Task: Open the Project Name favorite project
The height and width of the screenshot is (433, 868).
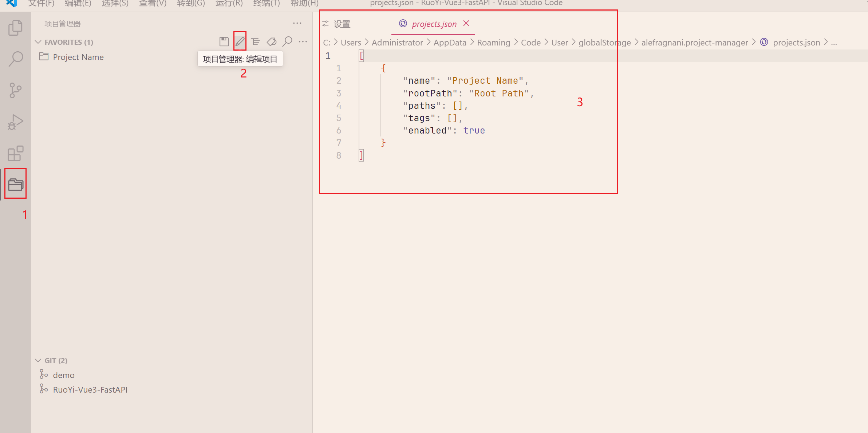Action: coord(78,57)
